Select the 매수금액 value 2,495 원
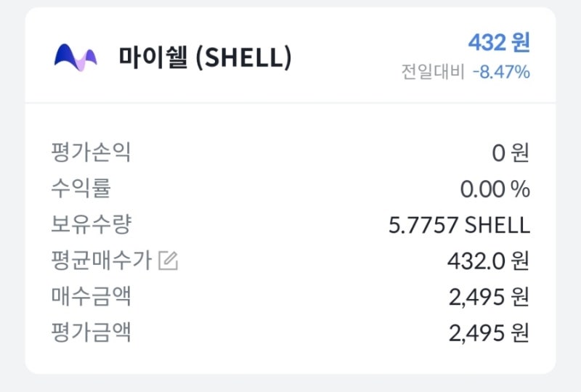The width and height of the screenshot is (581, 392). point(489,297)
